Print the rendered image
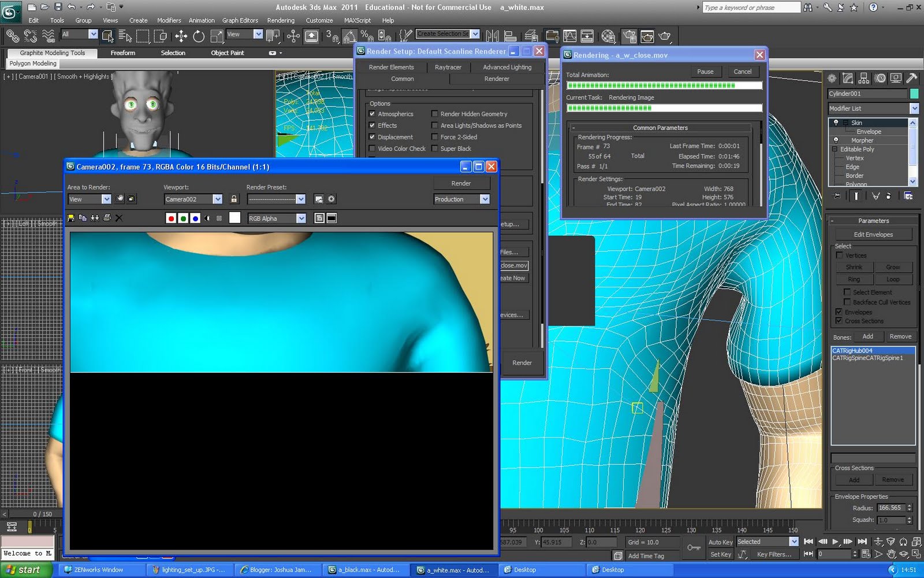 pos(107,218)
